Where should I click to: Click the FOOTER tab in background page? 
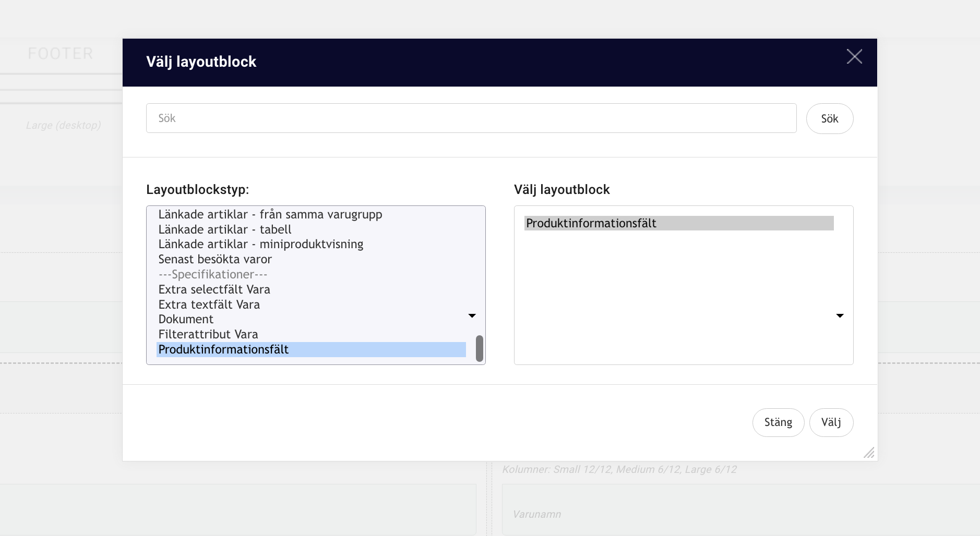tap(61, 53)
